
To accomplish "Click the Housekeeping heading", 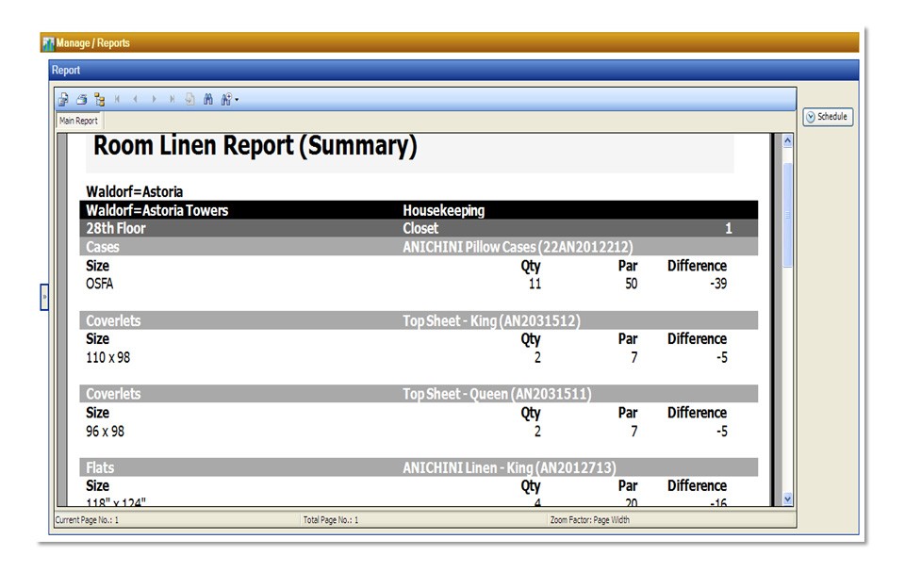I will (x=443, y=211).
